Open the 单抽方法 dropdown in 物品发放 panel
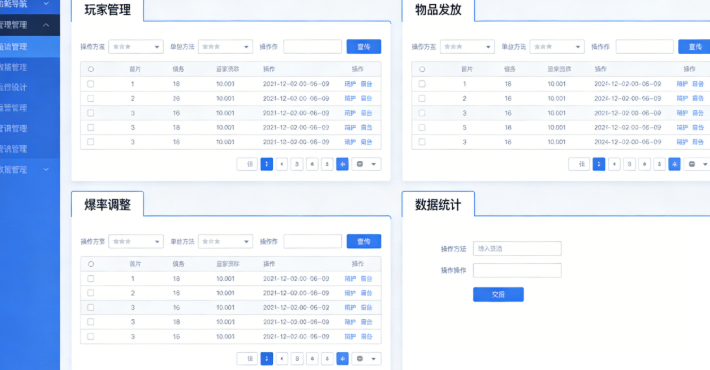The height and width of the screenshot is (370, 710). 556,47
